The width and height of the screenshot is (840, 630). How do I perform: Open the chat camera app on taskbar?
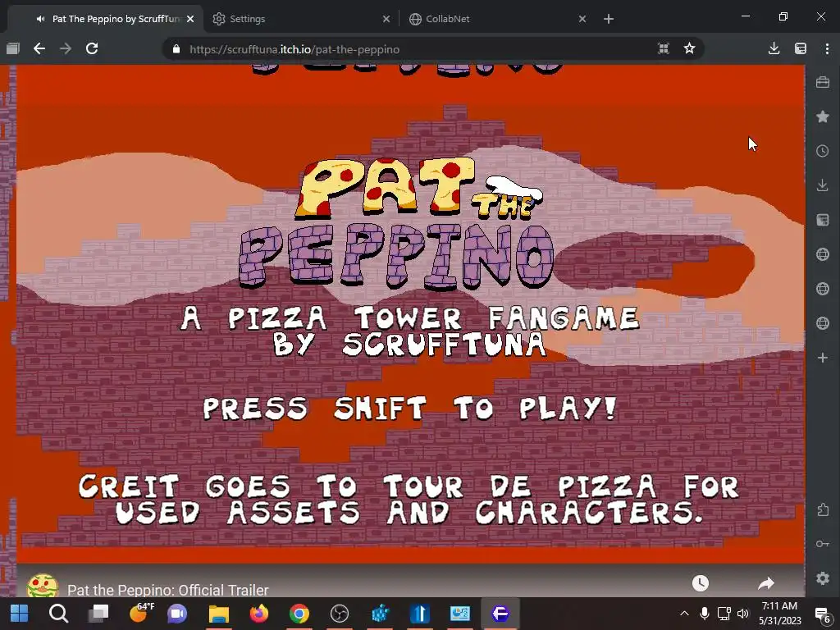click(177, 614)
